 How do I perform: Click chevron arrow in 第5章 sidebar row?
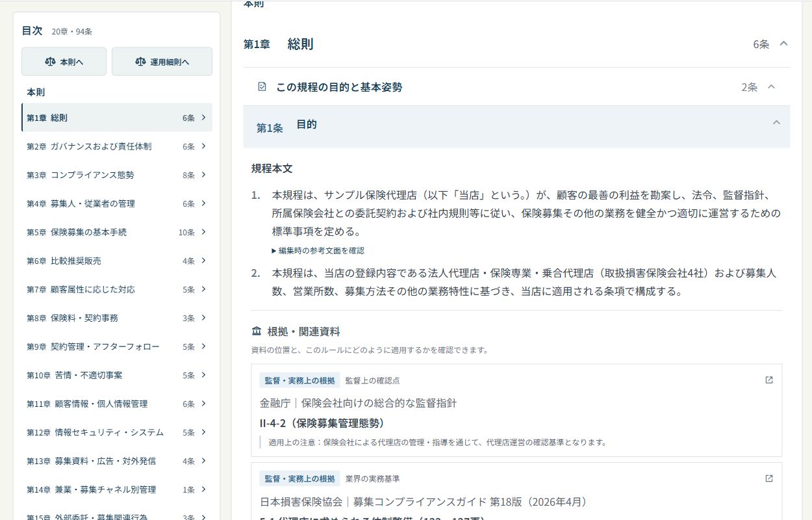pyautogui.click(x=203, y=232)
